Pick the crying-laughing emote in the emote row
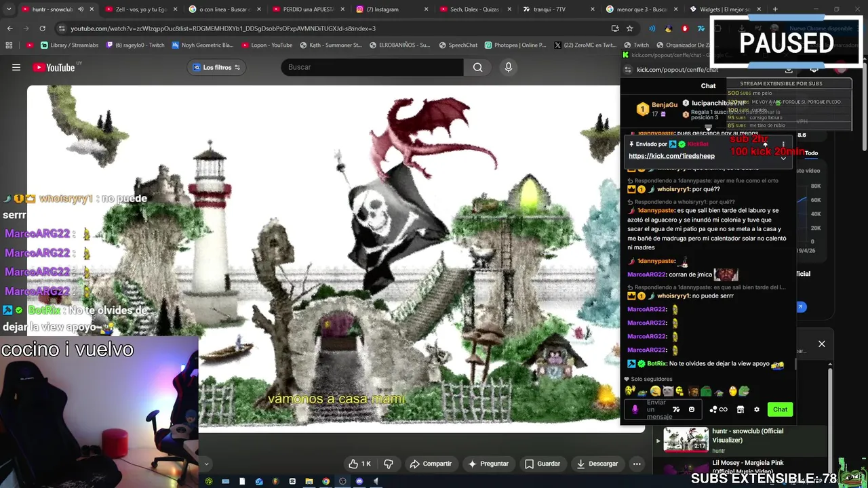868x488 pixels. tap(655, 392)
